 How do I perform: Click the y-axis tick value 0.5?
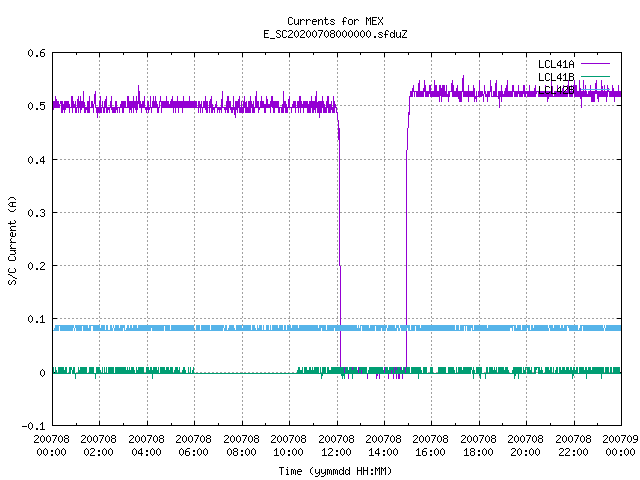(x=36, y=106)
